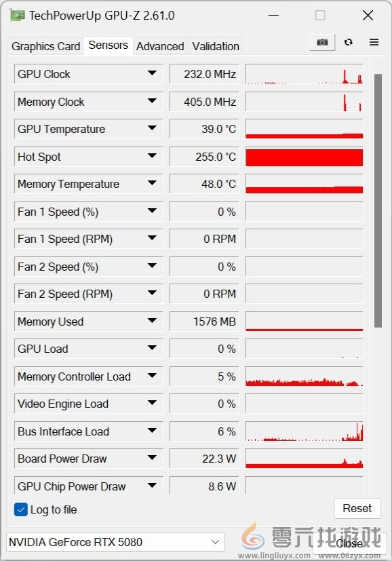Click the GPU-Z icon in the title bar
Screen dimensions: 392x561
(x=16, y=14)
